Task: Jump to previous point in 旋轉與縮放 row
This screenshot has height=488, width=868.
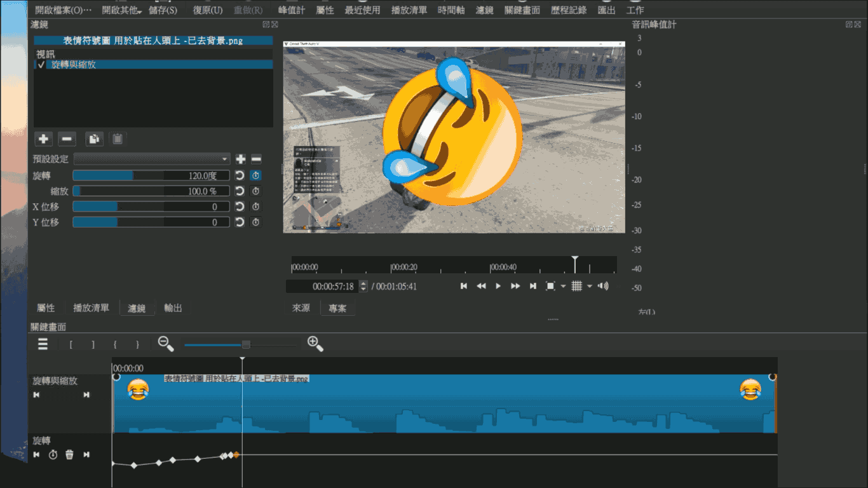Action: (36, 395)
